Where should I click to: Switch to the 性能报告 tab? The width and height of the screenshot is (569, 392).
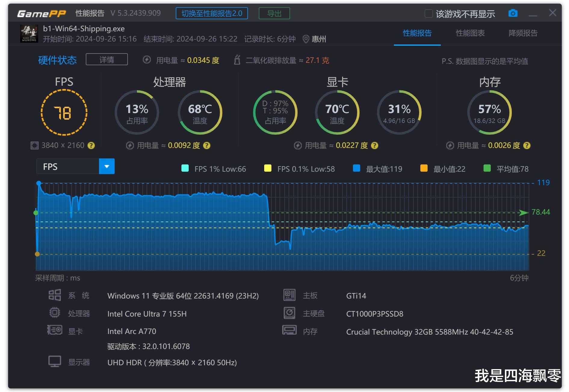coord(417,33)
